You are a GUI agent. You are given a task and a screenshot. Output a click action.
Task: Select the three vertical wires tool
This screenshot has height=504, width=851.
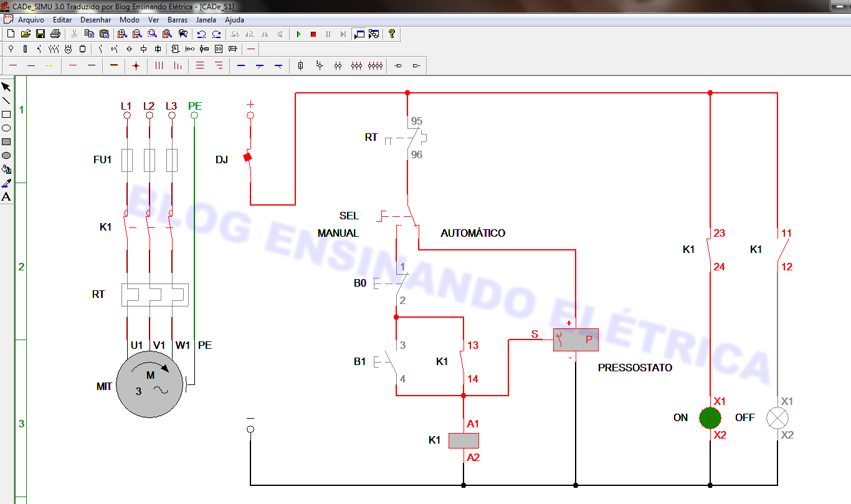tap(159, 65)
